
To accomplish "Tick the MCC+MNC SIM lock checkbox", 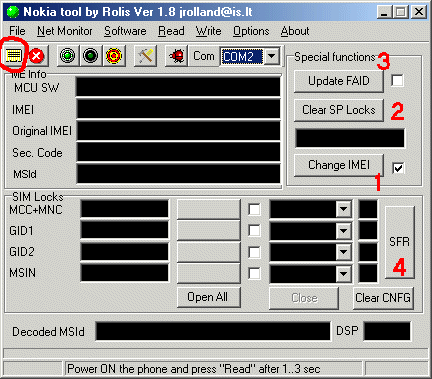I will [x=254, y=210].
